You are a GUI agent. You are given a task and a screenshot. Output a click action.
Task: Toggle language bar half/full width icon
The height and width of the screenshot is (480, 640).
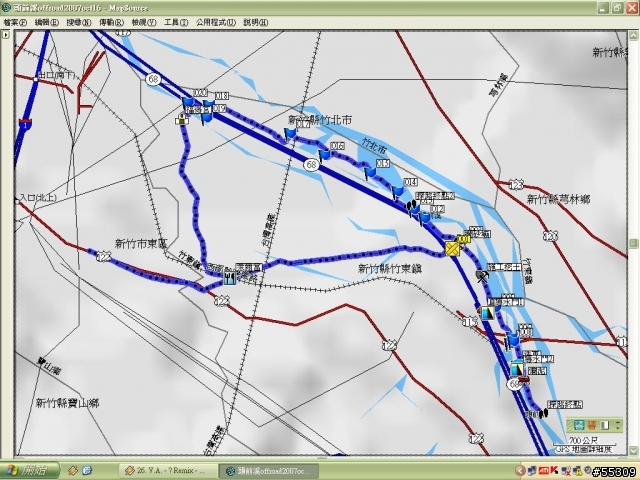click(605, 425)
